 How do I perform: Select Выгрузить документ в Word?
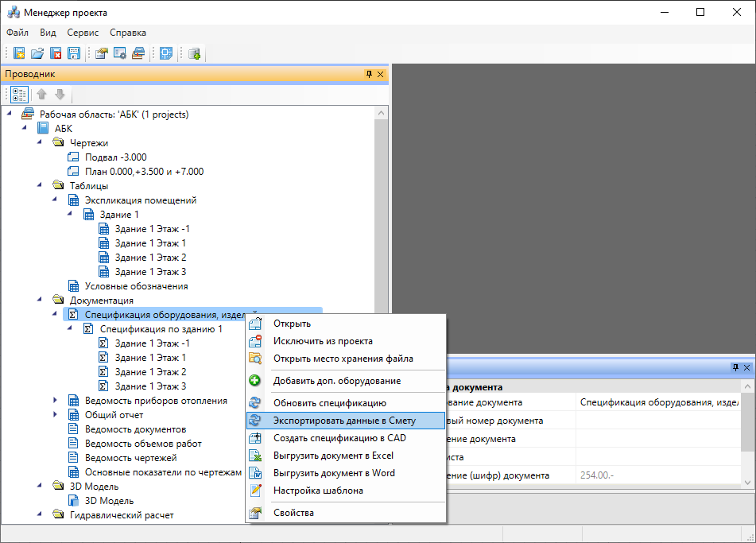(x=346, y=472)
